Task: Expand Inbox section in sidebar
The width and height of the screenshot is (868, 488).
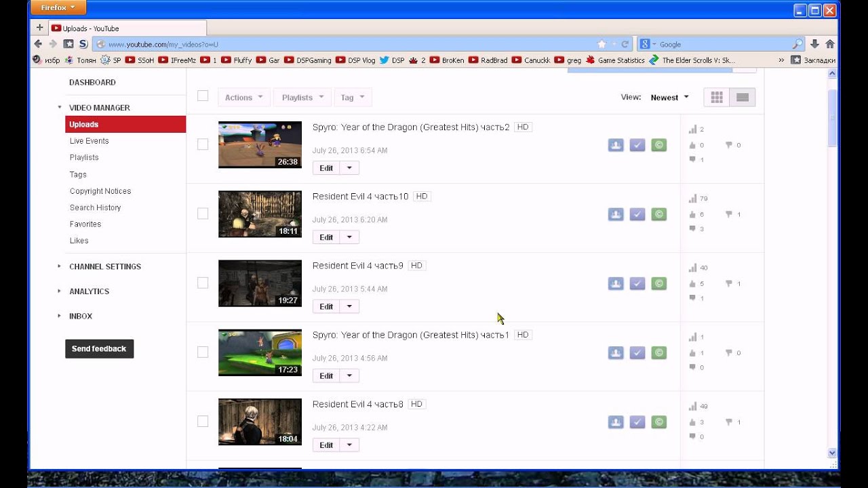Action: (x=80, y=317)
